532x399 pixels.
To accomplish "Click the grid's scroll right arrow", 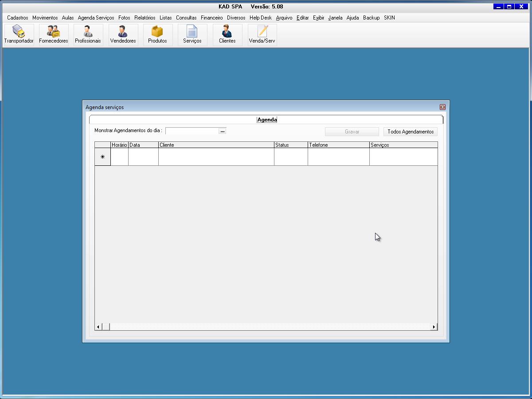I will tap(434, 327).
